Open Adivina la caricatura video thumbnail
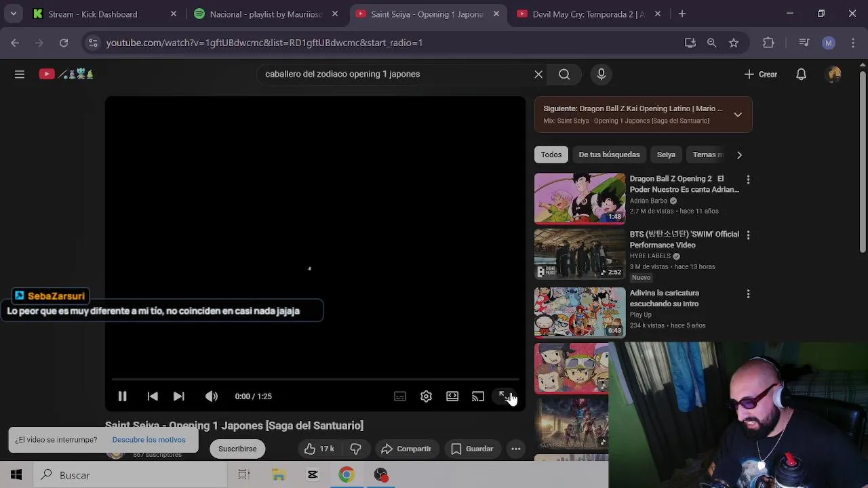 (580, 312)
